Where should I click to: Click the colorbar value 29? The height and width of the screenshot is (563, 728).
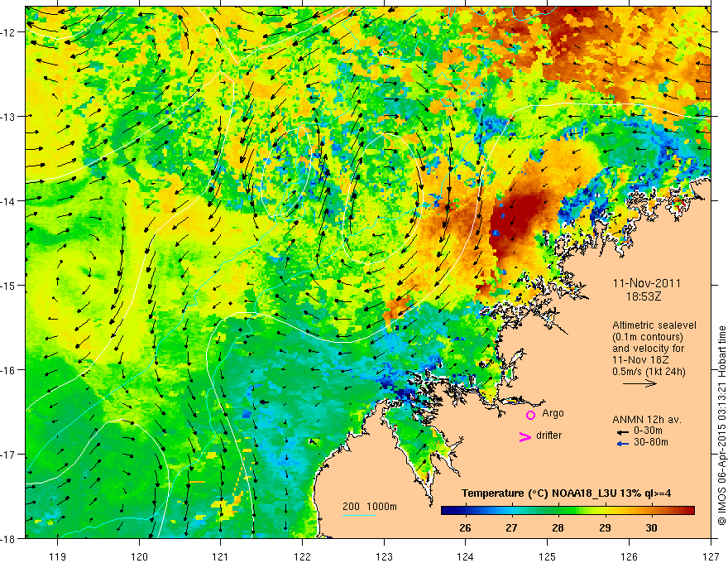[605, 527]
